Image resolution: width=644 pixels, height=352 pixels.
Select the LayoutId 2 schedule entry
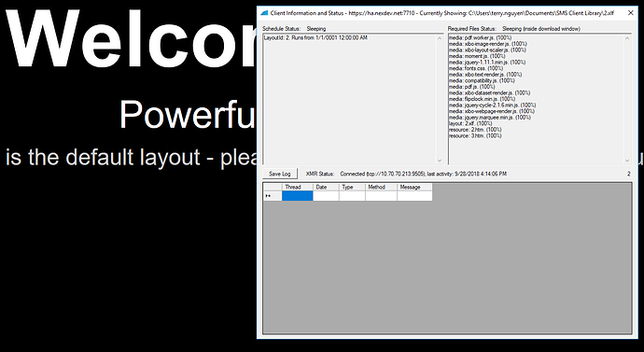(315, 37)
